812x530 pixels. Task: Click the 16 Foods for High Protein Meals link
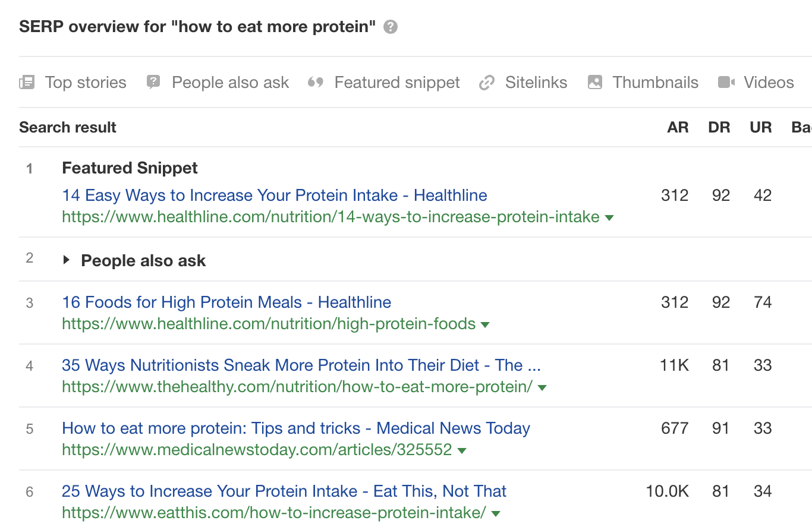[226, 302]
